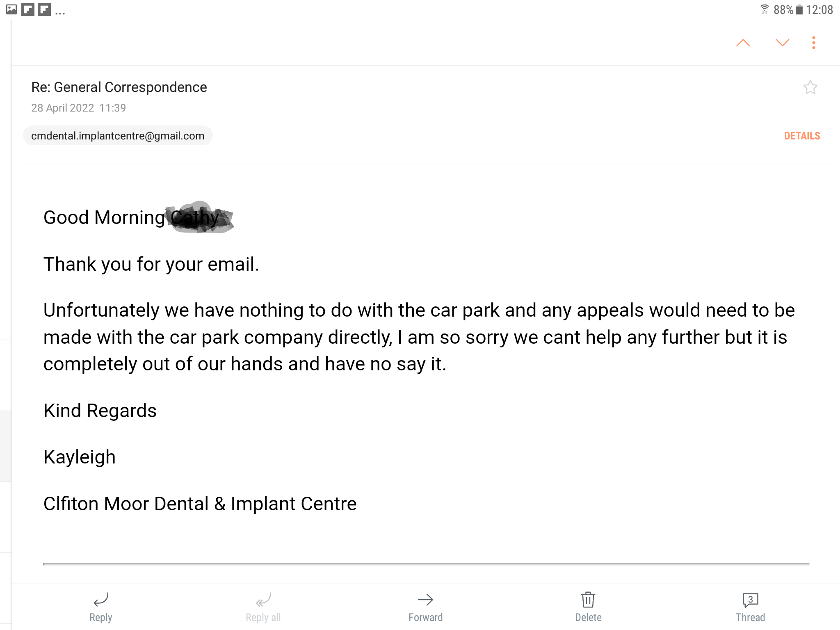
Task: Tap the second Flipboard notification icon
Action: tap(44, 9)
